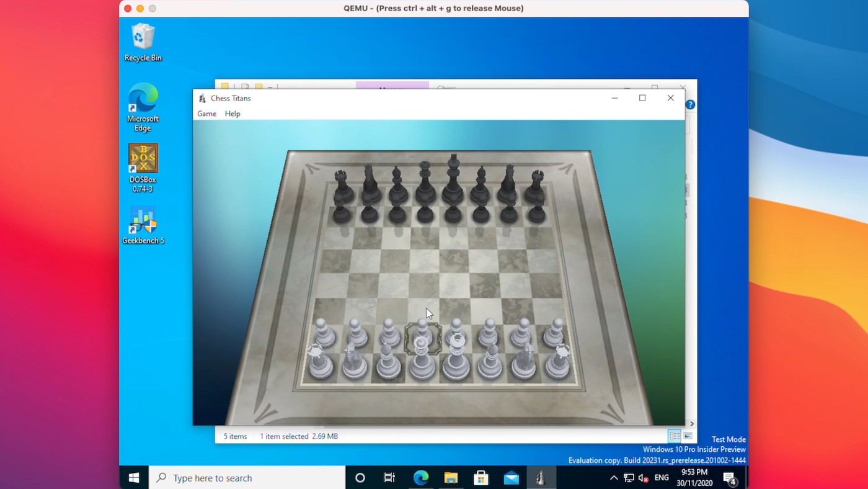Click '1 item selected 2.69 MB' status text

[x=299, y=436]
